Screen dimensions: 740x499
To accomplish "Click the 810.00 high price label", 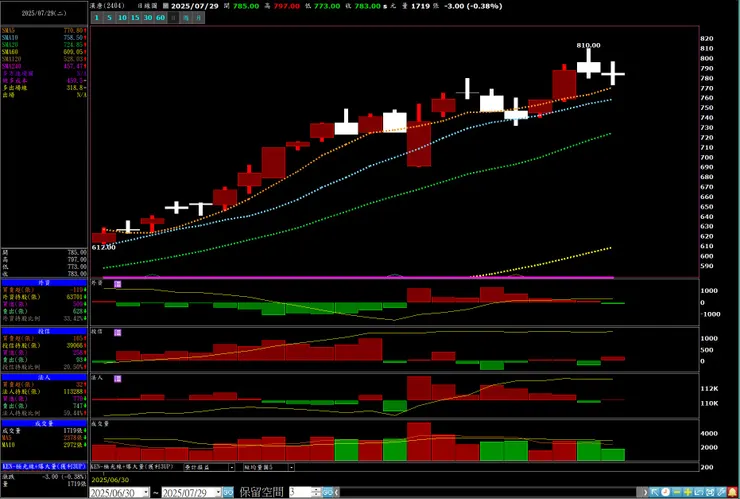I will point(589,45).
